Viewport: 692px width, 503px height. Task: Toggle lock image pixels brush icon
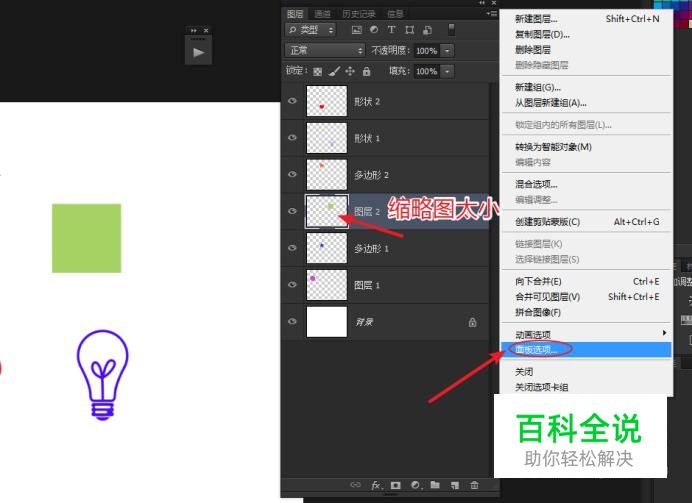click(335, 71)
